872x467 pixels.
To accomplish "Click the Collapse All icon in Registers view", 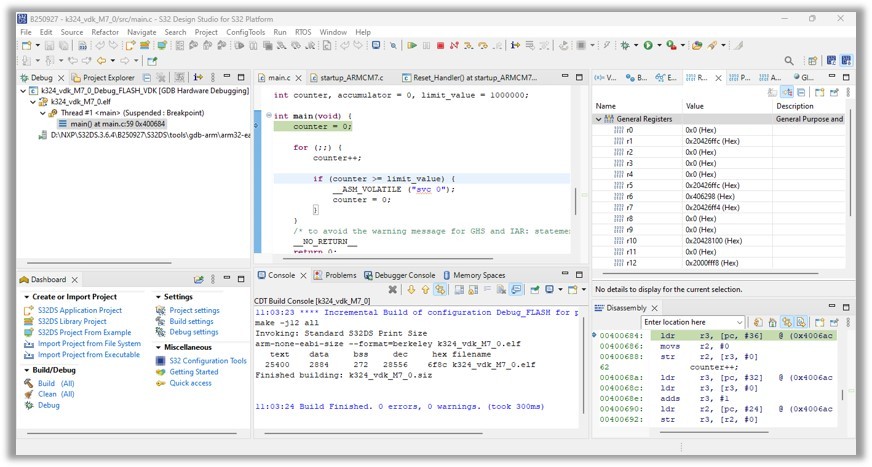I will (x=801, y=92).
